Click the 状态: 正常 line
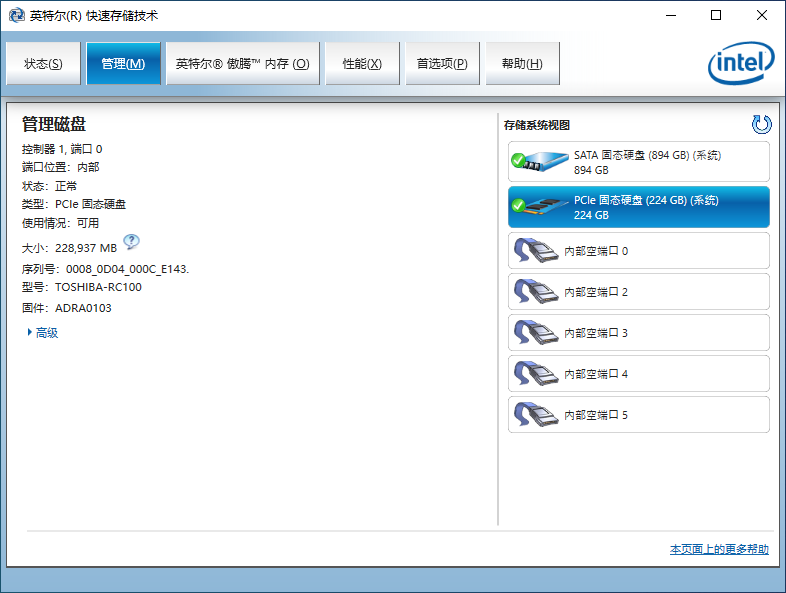Image resolution: width=786 pixels, height=593 pixels. click(49, 186)
